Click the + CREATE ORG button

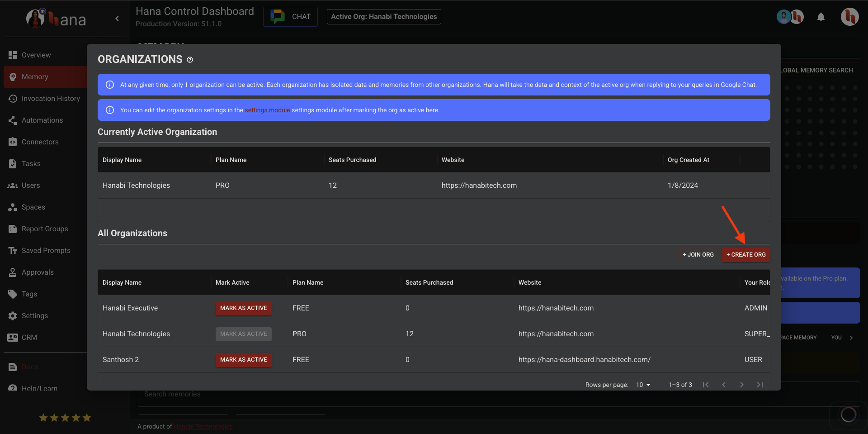(x=746, y=255)
